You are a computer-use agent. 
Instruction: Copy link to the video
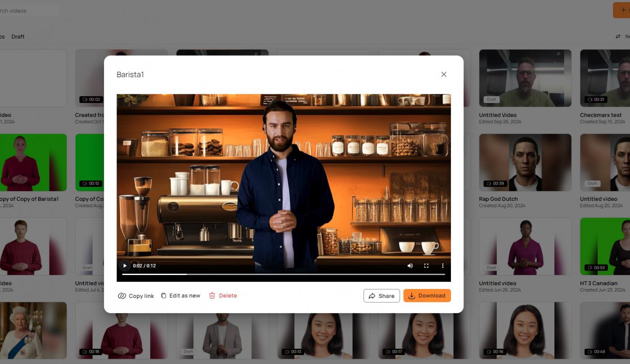pos(136,296)
